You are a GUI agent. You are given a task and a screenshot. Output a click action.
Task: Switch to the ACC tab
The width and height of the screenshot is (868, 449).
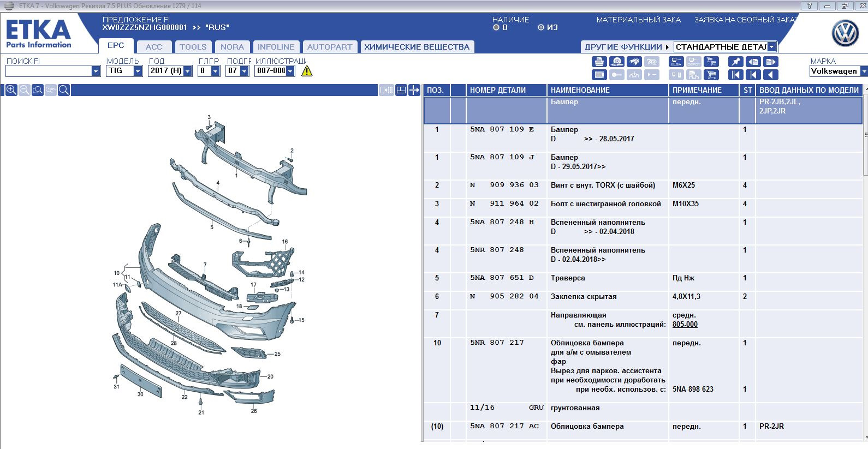(154, 47)
